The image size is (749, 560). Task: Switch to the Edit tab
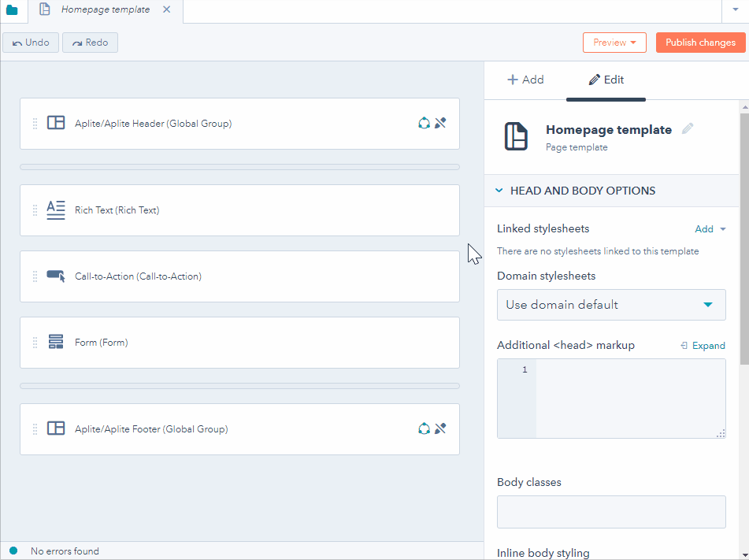click(x=606, y=80)
